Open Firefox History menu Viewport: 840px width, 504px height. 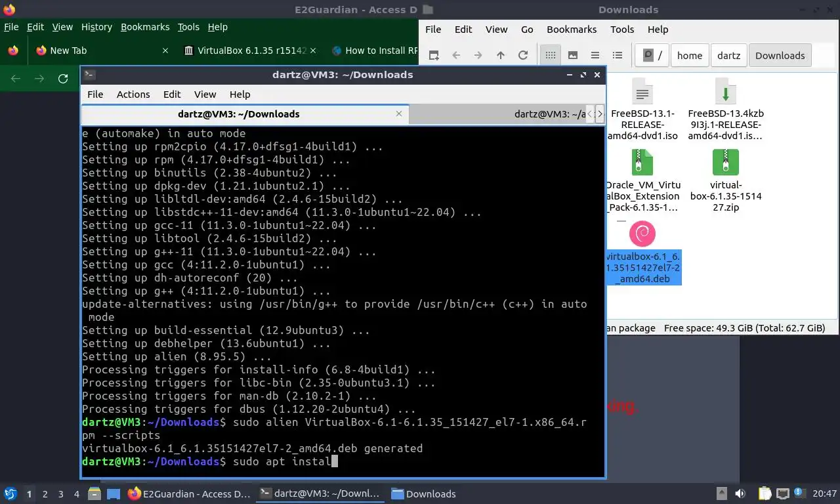(x=96, y=27)
